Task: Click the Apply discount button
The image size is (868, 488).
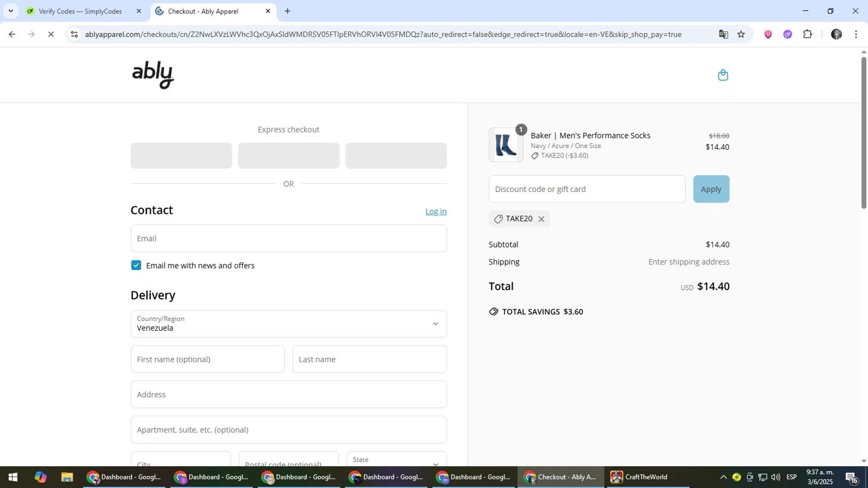Action: [x=711, y=189]
